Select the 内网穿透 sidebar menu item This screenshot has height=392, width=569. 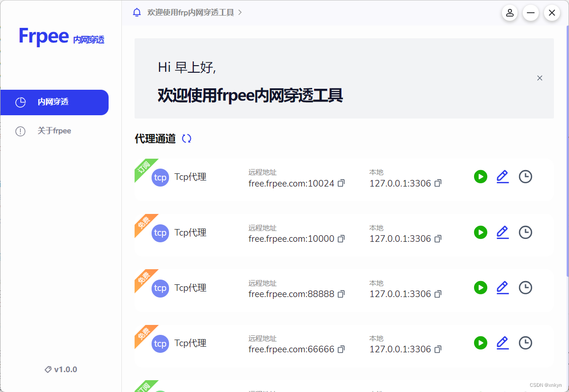(55, 102)
